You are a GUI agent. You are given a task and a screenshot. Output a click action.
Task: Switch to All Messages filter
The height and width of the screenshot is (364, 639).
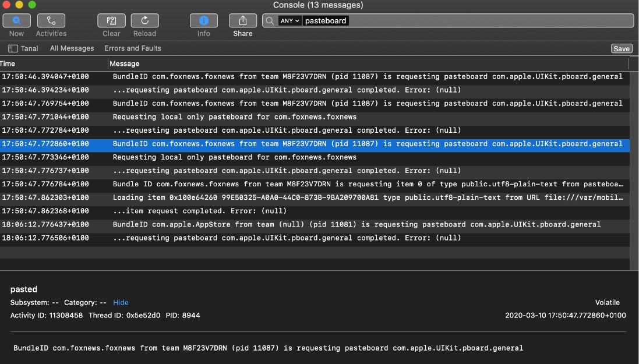[72, 48]
